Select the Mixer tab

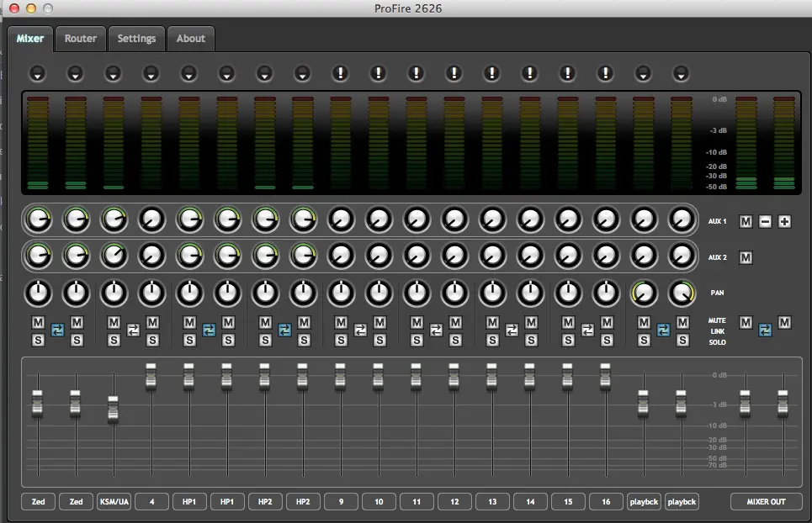click(x=30, y=39)
